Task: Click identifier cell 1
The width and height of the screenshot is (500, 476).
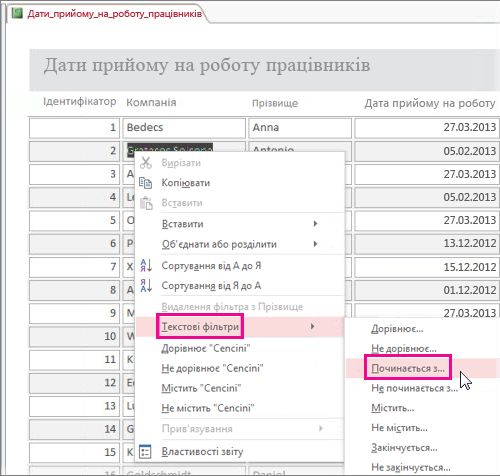Action: (74, 128)
